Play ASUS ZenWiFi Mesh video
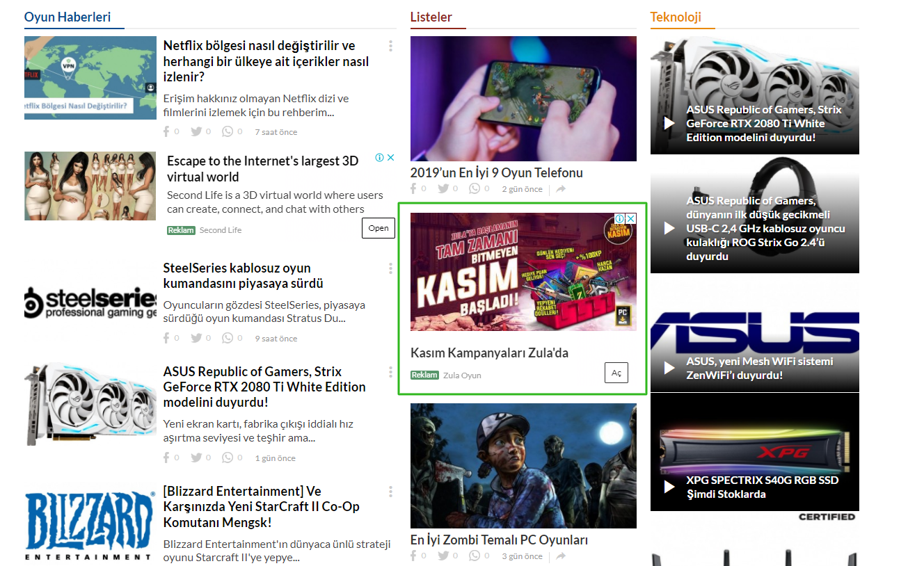Image resolution: width=924 pixels, height=566 pixels. tap(669, 368)
